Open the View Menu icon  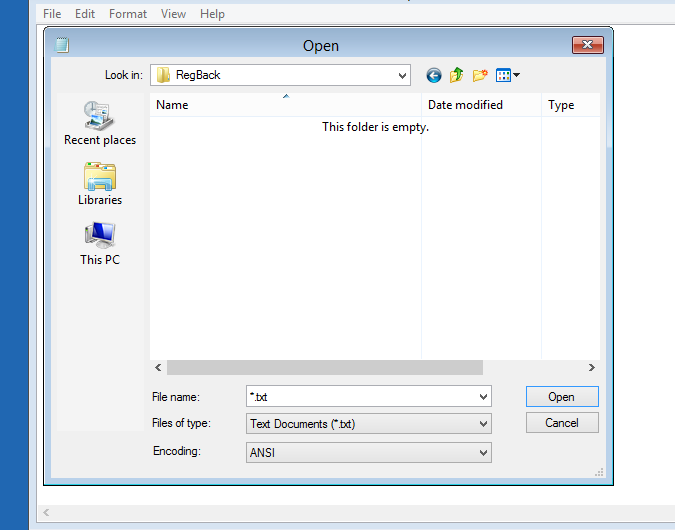point(508,75)
